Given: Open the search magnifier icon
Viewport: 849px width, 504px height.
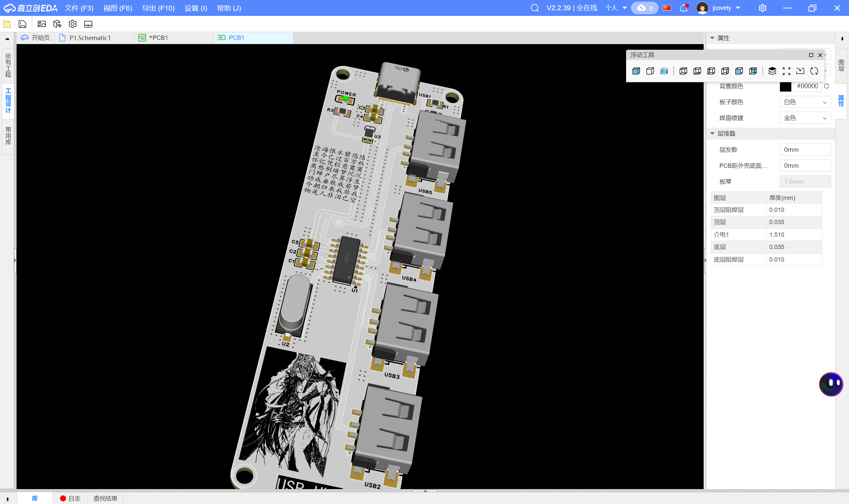Looking at the screenshot, I should 535,8.
